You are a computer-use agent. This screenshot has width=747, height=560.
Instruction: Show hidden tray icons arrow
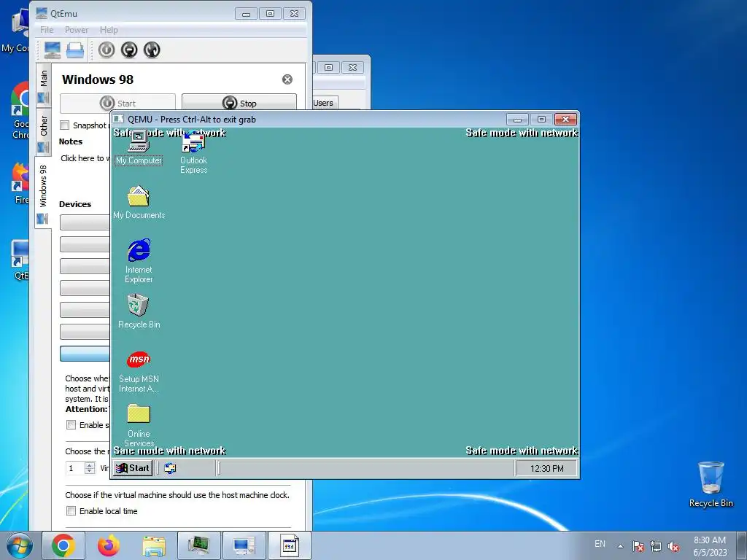point(620,546)
